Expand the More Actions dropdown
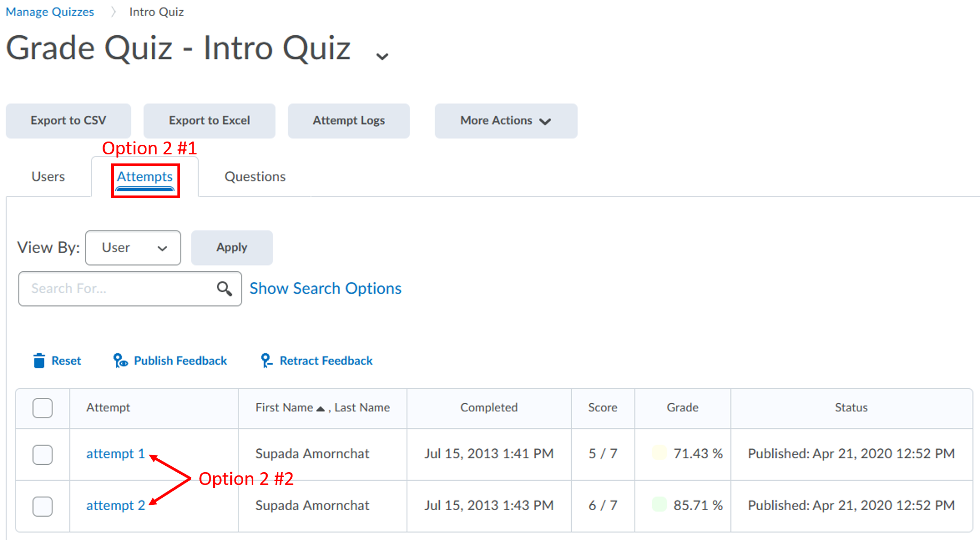 pyautogui.click(x=505, y=121)
